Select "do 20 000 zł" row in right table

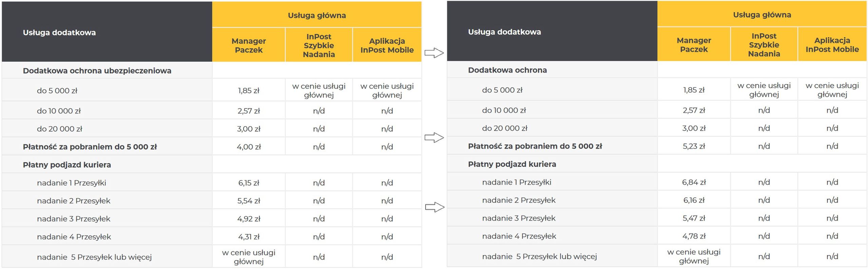point(504,128)
